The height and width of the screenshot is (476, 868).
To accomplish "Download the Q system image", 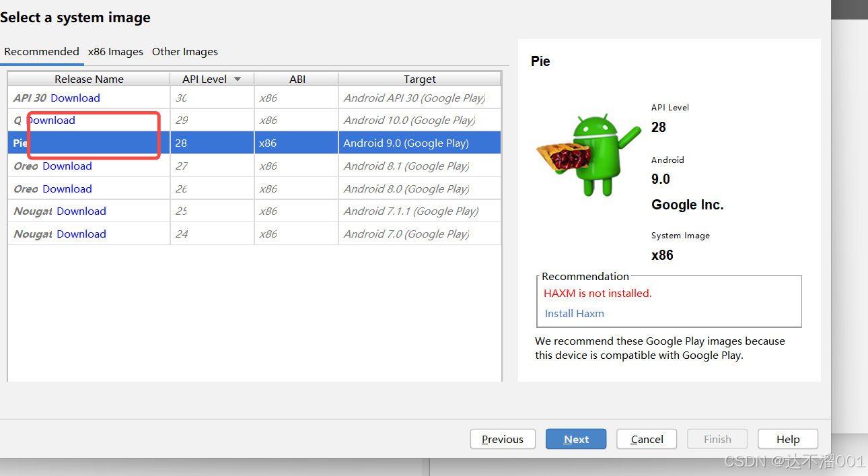I will (50, 121).
